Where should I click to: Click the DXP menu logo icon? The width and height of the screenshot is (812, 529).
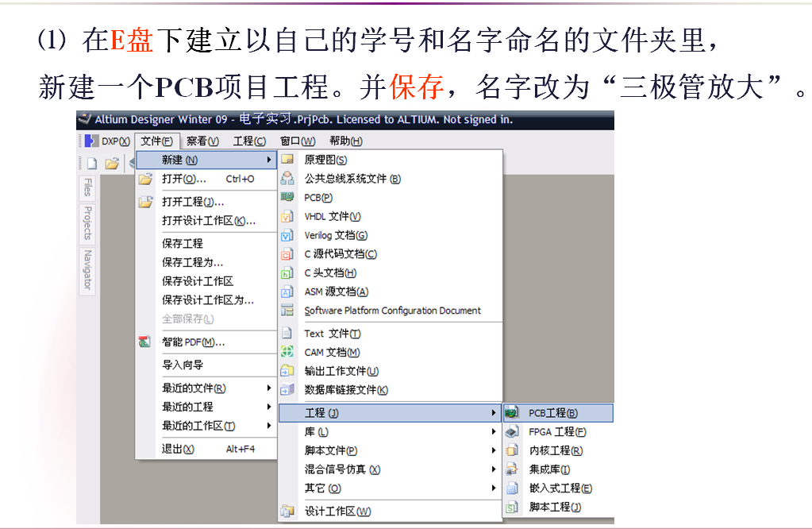(91, 141)
